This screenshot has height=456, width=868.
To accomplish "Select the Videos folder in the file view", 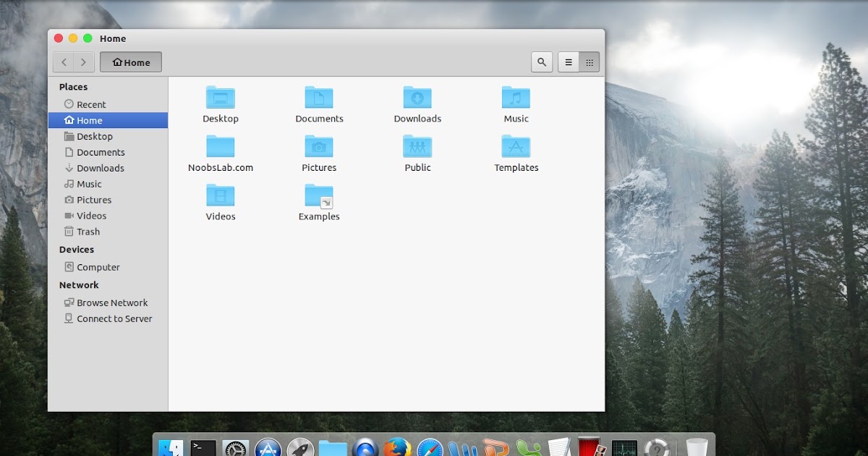I will [221, 202].
